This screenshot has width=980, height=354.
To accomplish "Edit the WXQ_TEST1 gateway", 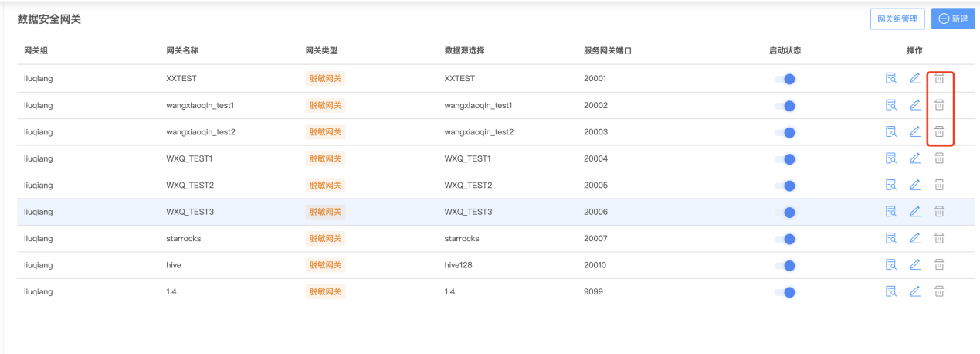I will pos(914,158).
